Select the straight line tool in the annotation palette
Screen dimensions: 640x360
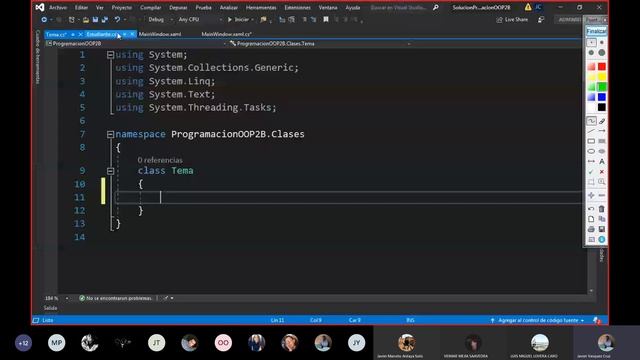coord(591,131)
